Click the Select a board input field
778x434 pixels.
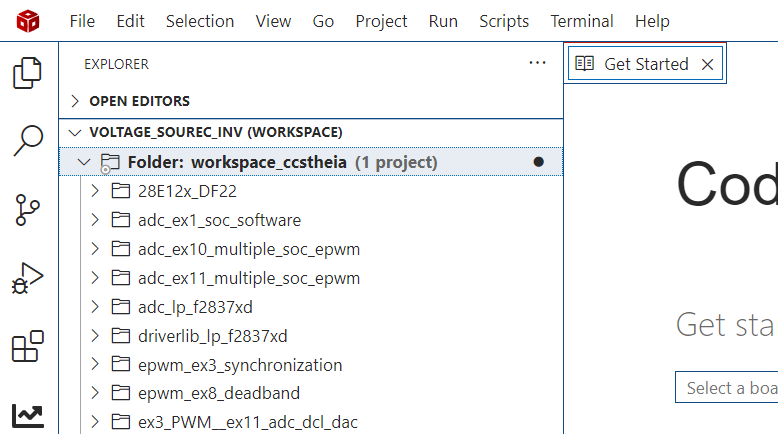[x=727, y=387]
